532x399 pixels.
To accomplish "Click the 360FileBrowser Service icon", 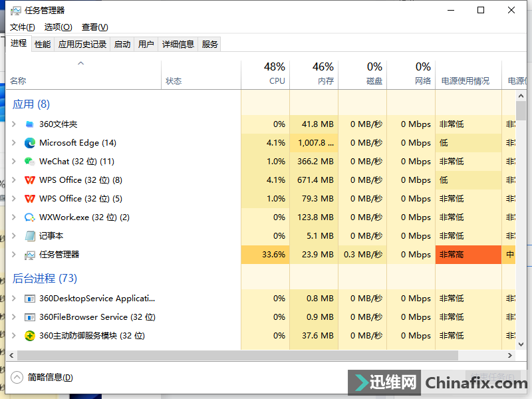I will pos(30,317).
